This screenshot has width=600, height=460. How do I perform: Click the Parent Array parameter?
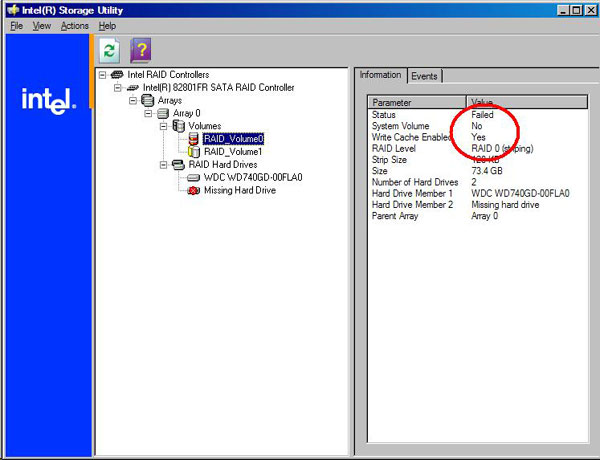tap(395, 216)
